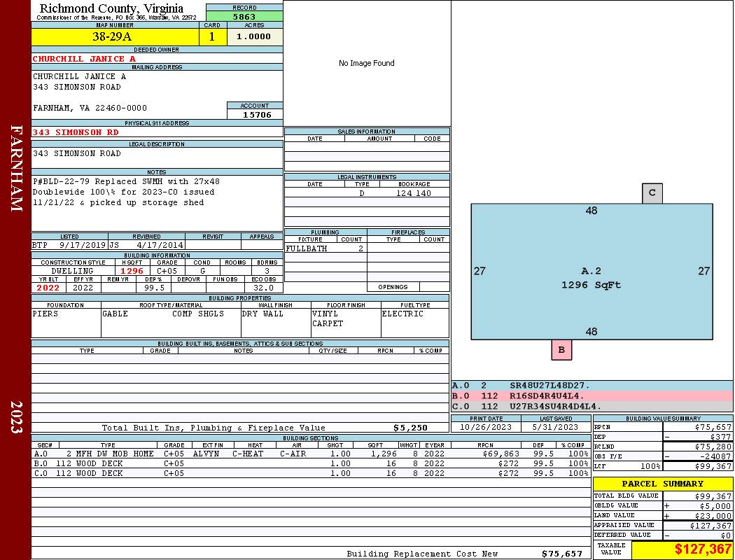The width and height of the screenshot is (735, 560).
Task: Click the roof type GABLE
Action: tap(115, 314)
